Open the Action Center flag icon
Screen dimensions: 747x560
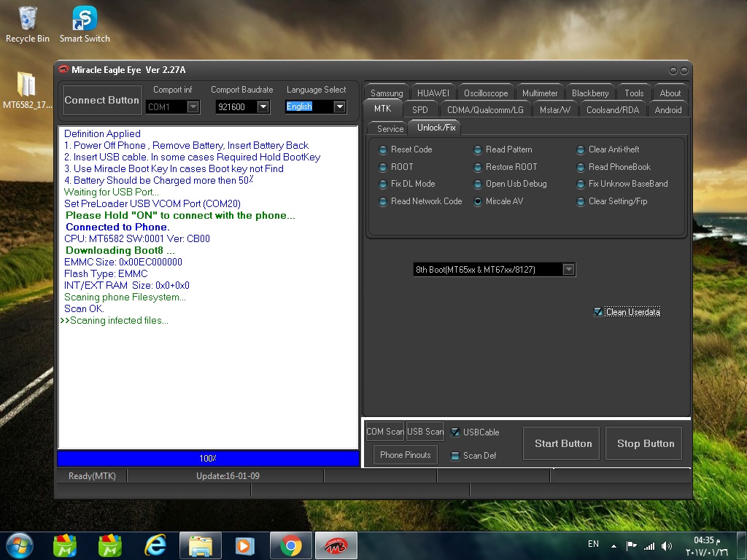(631, 545)
